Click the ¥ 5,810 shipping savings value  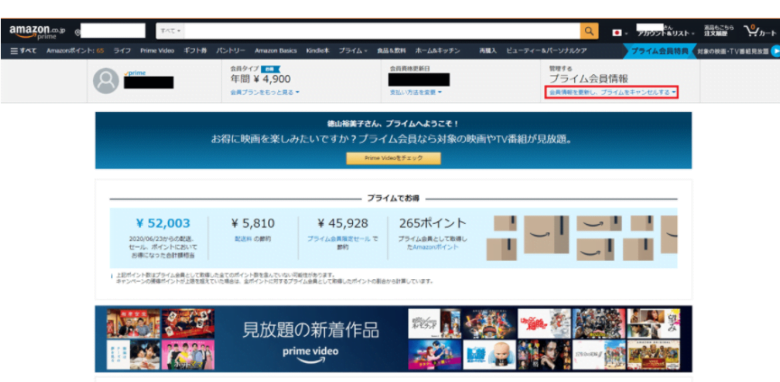[253, 224]
